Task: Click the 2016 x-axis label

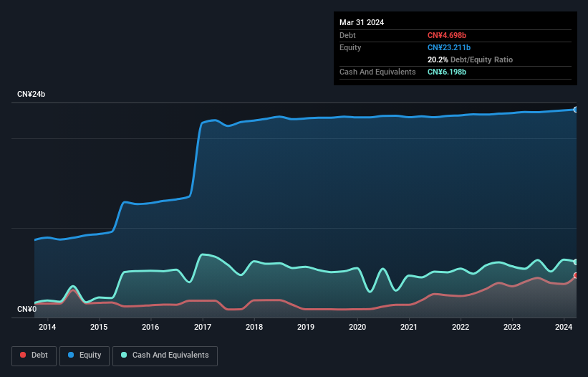Action: 150,327
